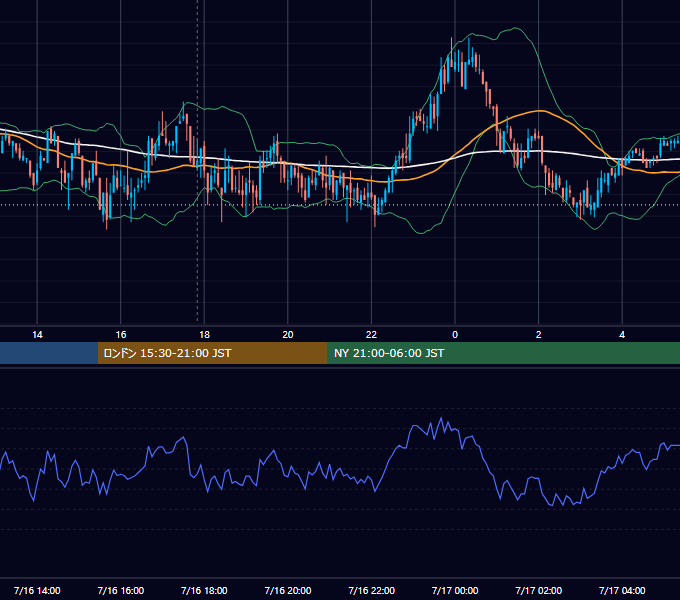Screen dimensions: 680x600
Task: Click the hour label 2 on price chart axis
Action: (x=538, y=335)
